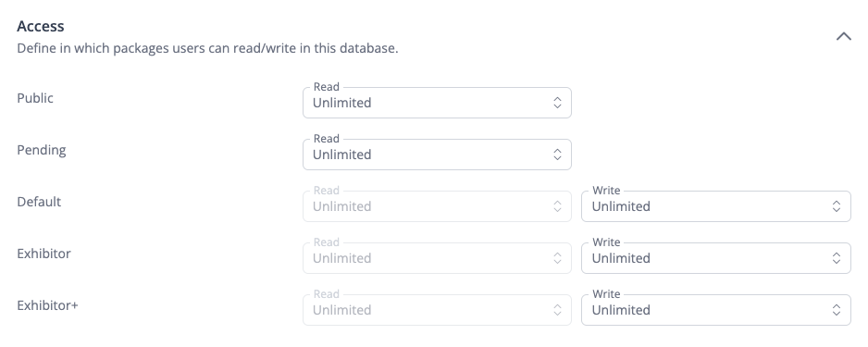The height and width of the screenshot is (347, 868).
Task: Open the Public Read dropdown
Action: pos(437,103)
